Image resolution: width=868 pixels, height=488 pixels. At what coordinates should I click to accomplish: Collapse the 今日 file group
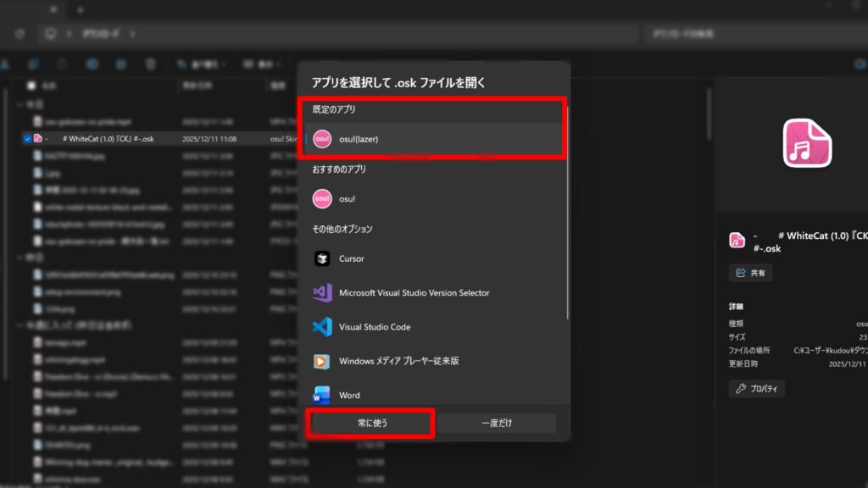[20, 104]
